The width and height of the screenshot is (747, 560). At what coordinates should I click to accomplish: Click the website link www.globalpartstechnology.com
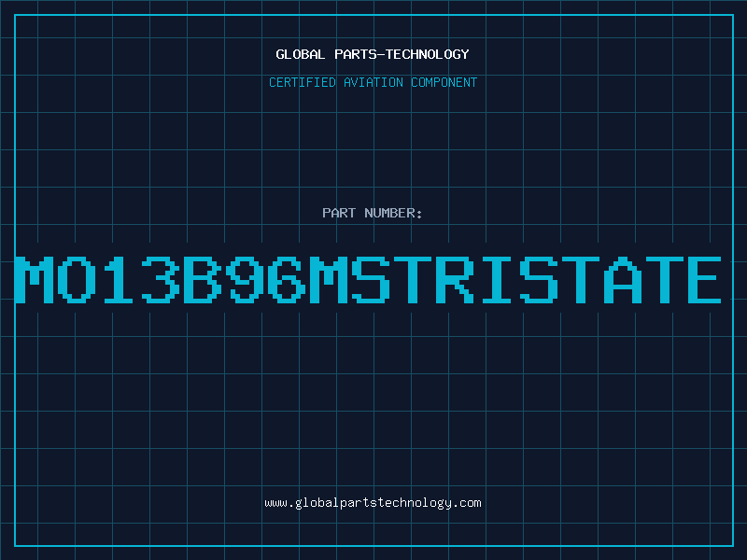click(373, 503)
